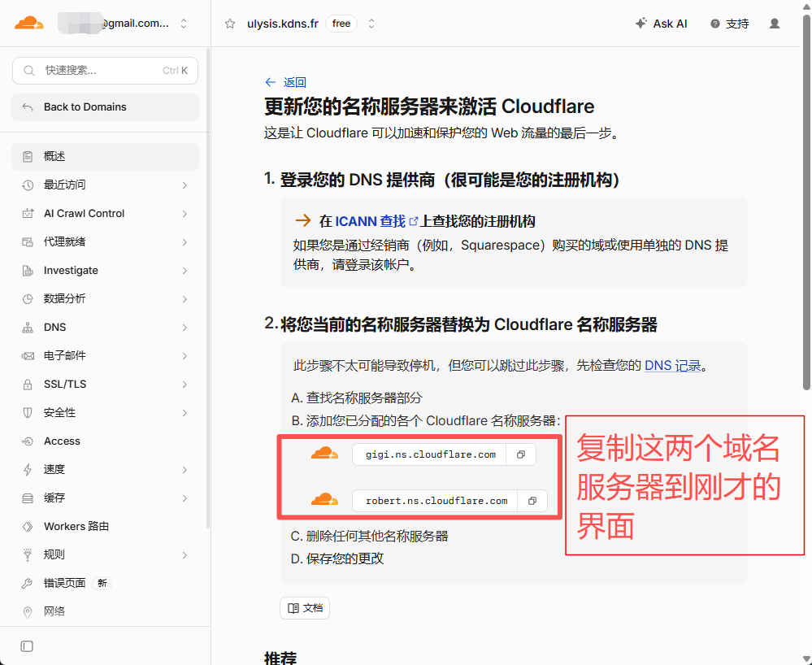
Task: Click the ulysis.kdns.fr domain name
Action: (x=283, y=24)
